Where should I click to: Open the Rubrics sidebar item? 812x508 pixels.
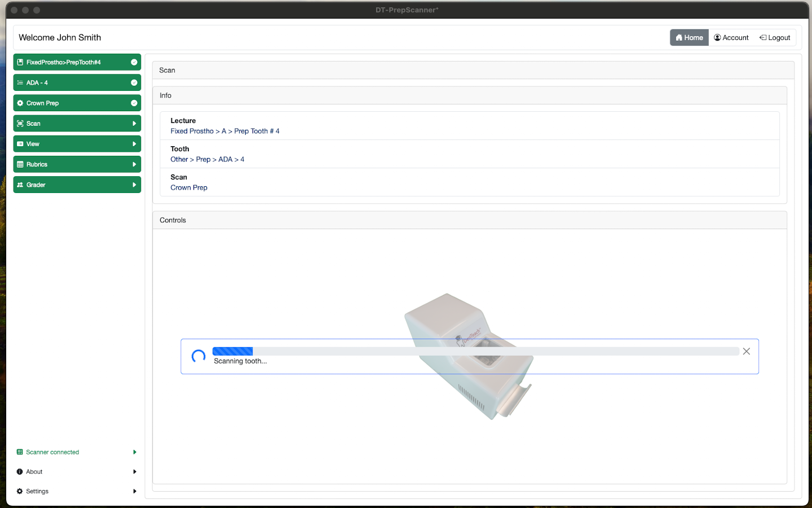pos(77,164)
